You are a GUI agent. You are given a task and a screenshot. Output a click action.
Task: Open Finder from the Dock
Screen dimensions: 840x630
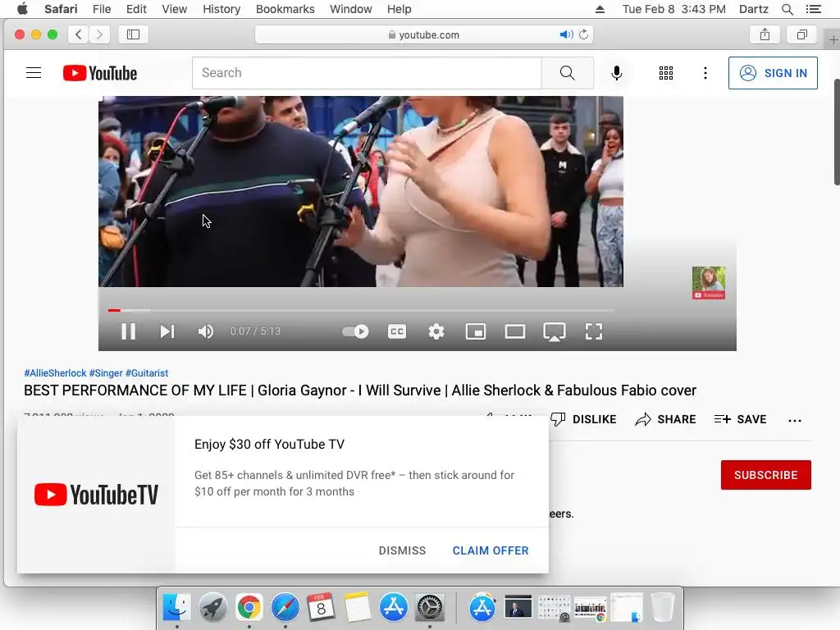click(x=176, y=608)
